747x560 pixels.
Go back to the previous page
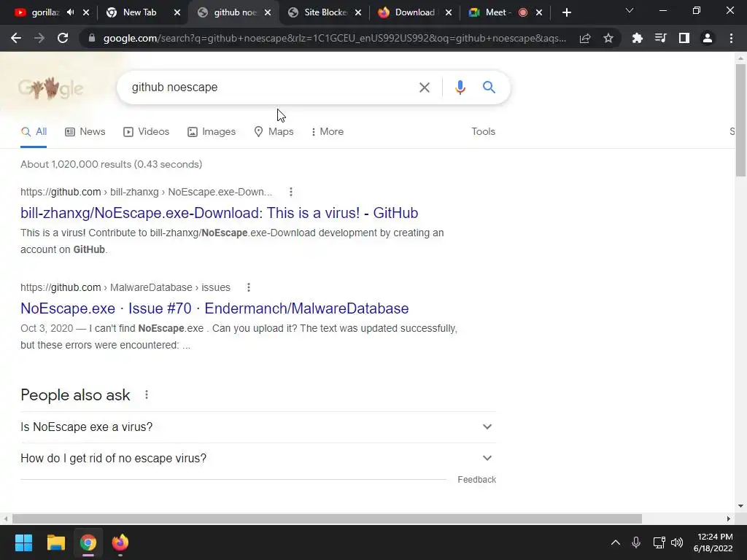click(16, 38)
